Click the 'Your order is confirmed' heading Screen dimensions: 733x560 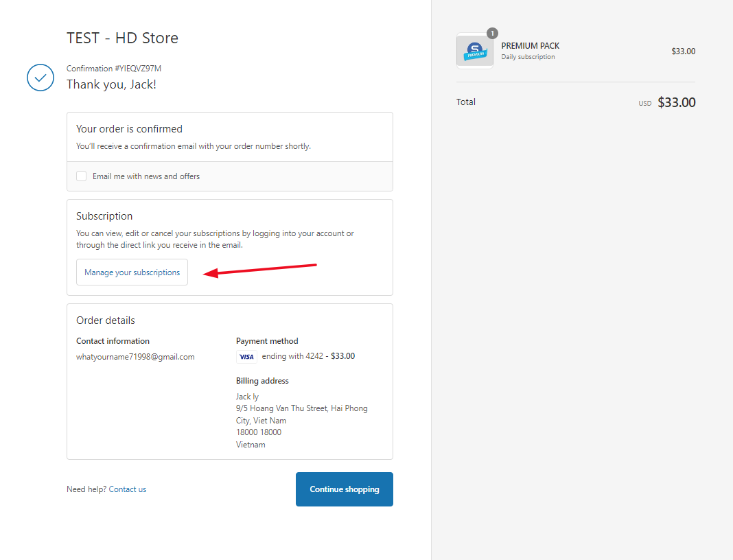129,129
